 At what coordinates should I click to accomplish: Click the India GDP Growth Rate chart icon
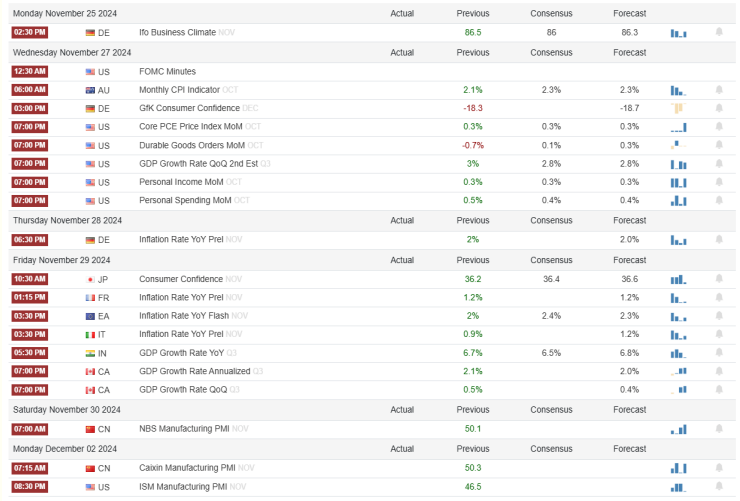click(679, 354)
